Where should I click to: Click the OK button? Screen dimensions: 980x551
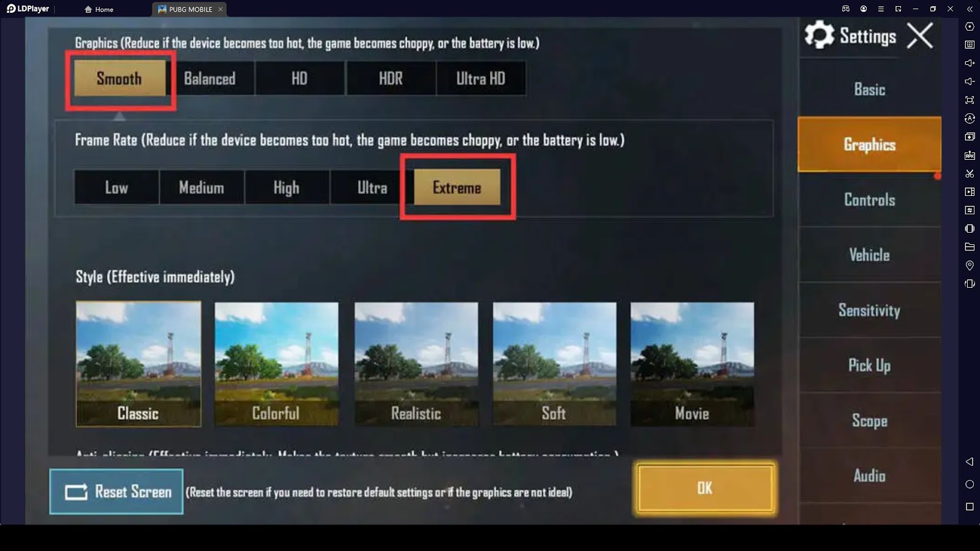coord(705,488)
